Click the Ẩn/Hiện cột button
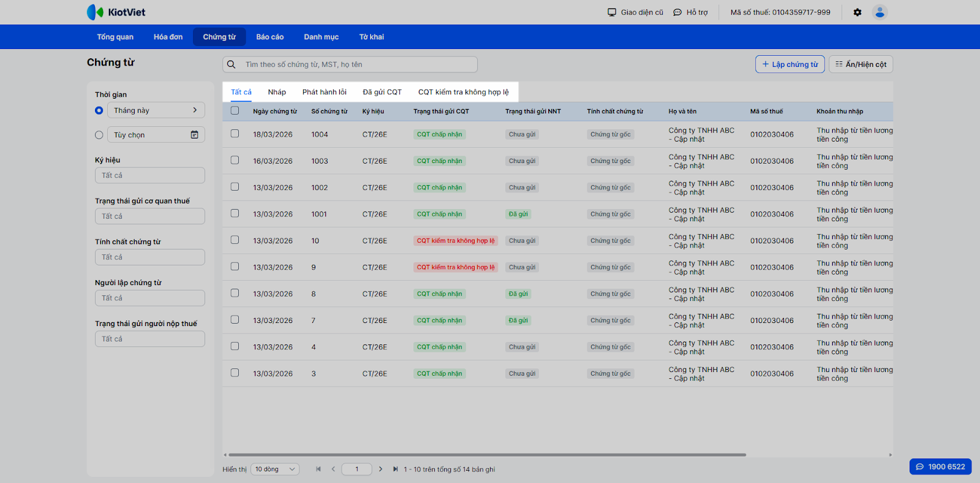Viewport: 980px width, 483px height. coord(861,64)
